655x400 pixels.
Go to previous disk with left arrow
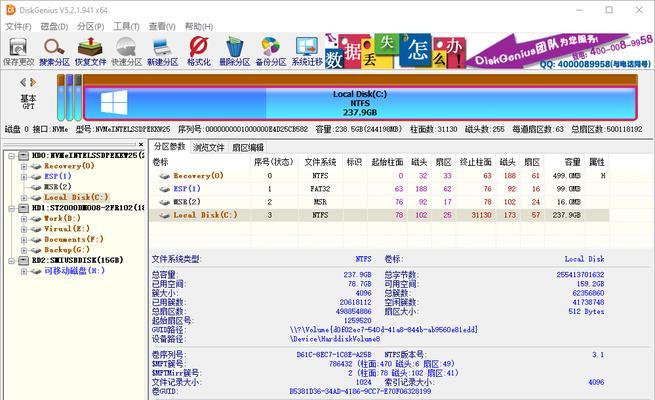pyautogui.click(x=23, y=82)
